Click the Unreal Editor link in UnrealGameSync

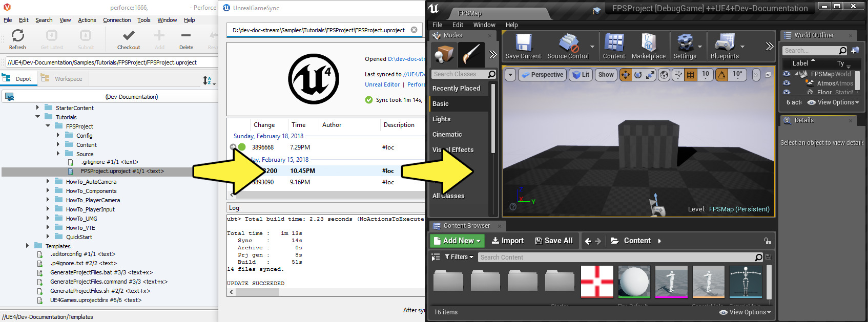(382, 84)
